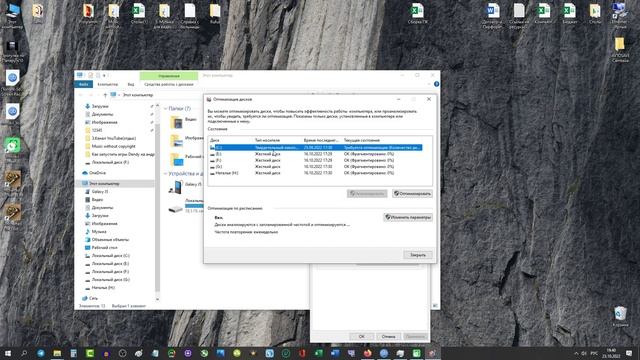640x360 pixels.
Task: Open the Вид ribbon tab in Explorer
Action: 131,84
